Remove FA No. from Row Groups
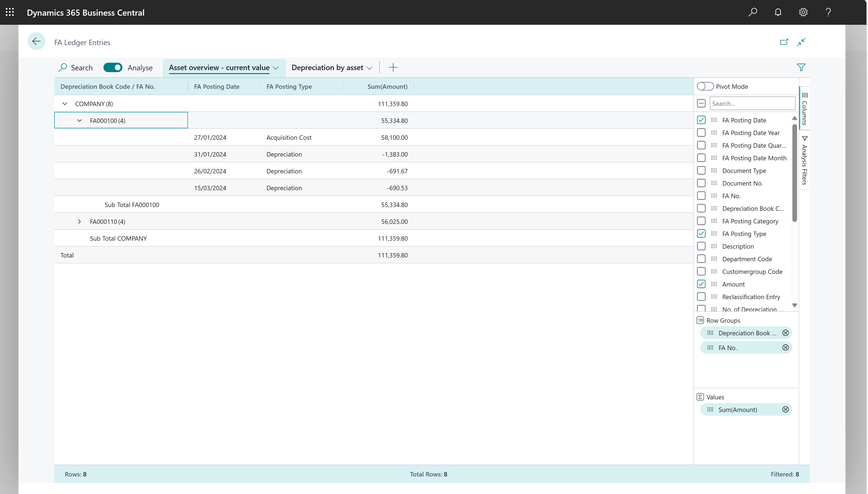 (785, 347)
